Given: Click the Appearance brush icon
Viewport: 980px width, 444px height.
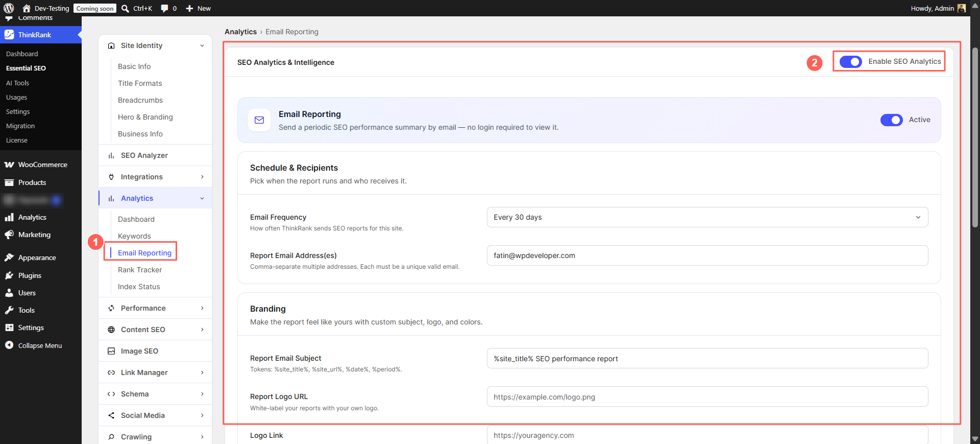Looking at the screenshot, I should click(x=9, y=258).
